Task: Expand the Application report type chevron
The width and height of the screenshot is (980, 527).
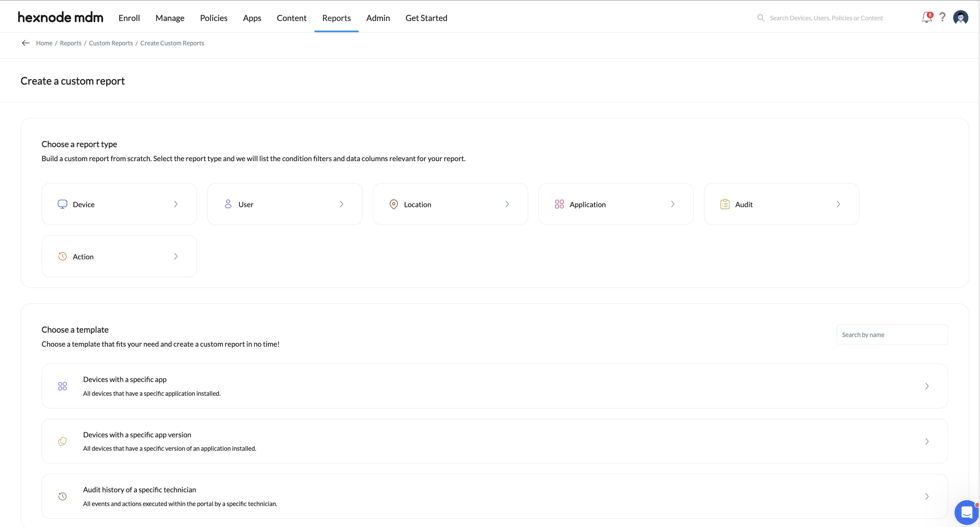Action: point(672,204)
